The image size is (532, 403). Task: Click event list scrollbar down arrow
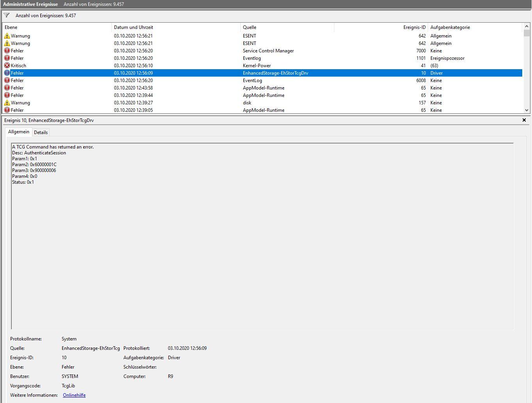point(527,111)
